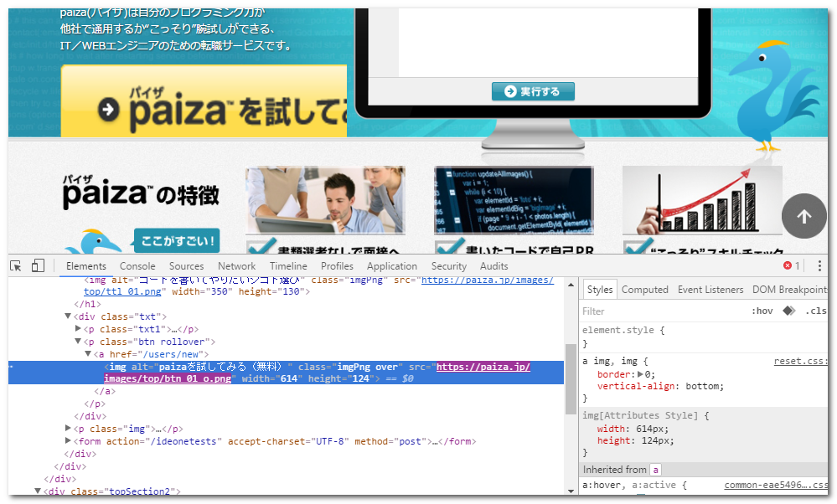This screenshot has width=837, height=504.
Task: Switch to the Network panel
Action: point(236,265)
